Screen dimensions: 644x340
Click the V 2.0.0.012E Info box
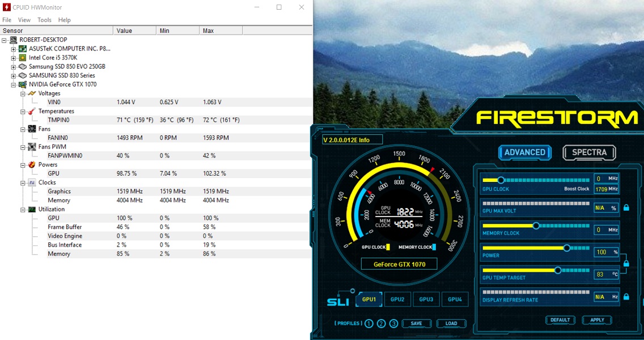point(353,140)
